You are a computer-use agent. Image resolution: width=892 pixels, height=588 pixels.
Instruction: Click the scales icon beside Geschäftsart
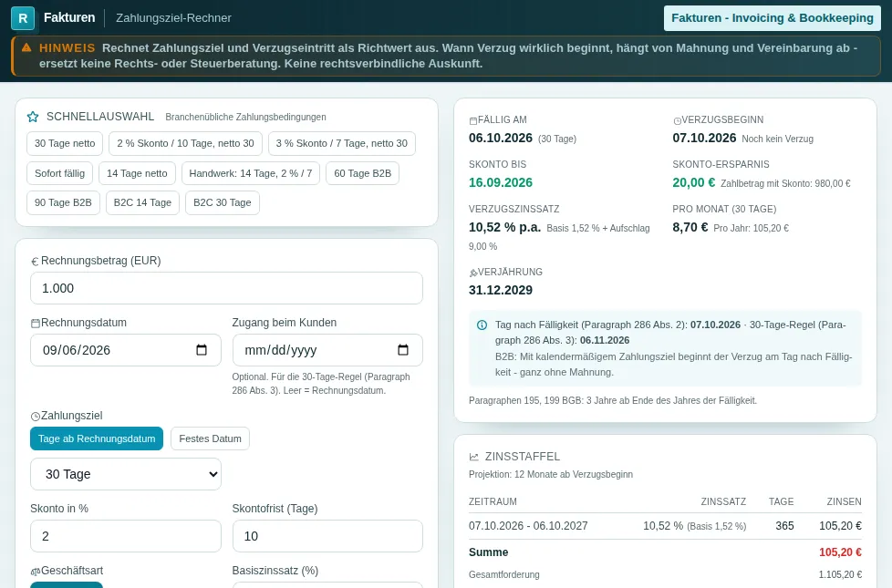tap(36, 571)
